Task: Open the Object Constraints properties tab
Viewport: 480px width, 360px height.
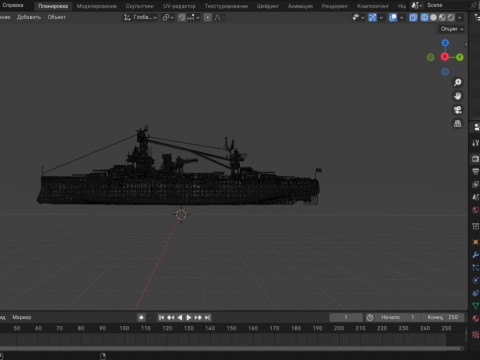Action: [x=476, y=293]
